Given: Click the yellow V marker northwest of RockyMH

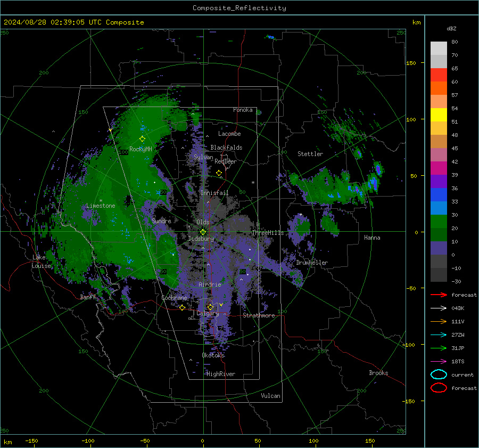Looking at the screenshot, I should (110, 131).
